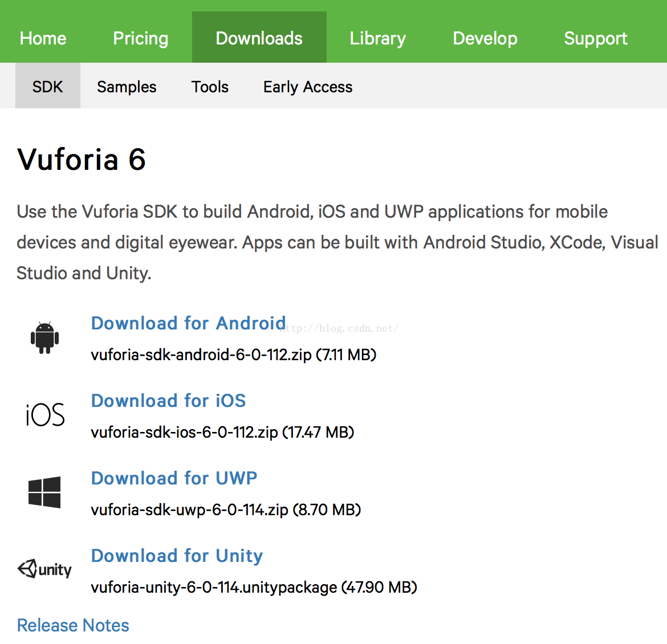Click the Windows UWP logo icon
Screen dimensions: 667x644
point(44,492)
